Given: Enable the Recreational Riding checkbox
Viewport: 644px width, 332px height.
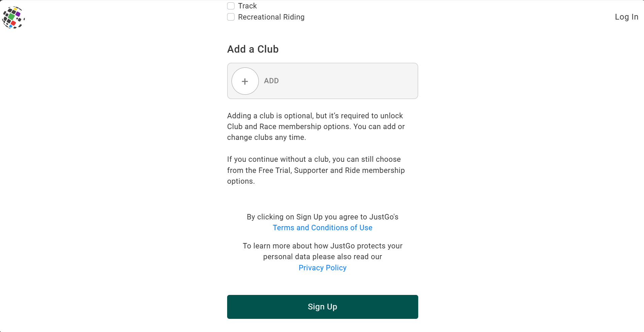Looking at the screenshot, I should pyautogui.click(x=231, y=17).
